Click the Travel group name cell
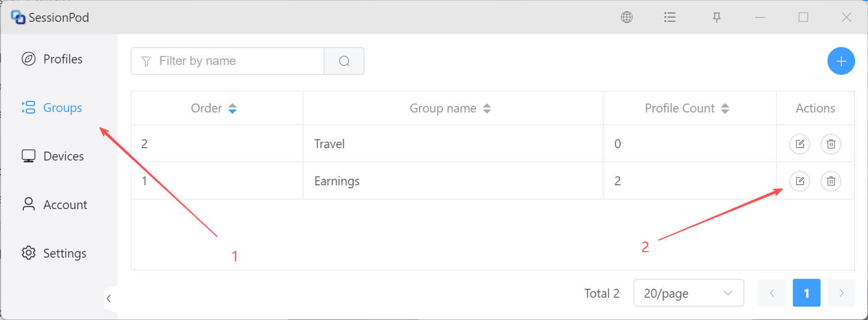The height and width of the screenshot is (320, 868). coord(453,144)
